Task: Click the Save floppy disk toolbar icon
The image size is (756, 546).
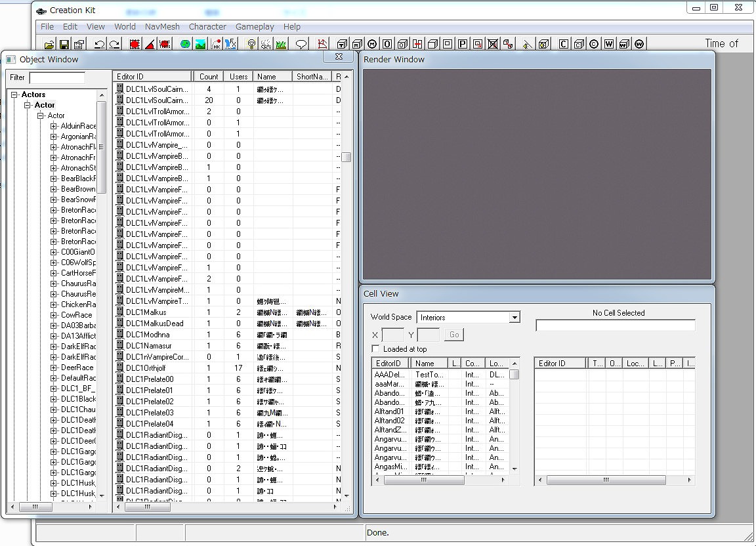Action: click(64, 45)
